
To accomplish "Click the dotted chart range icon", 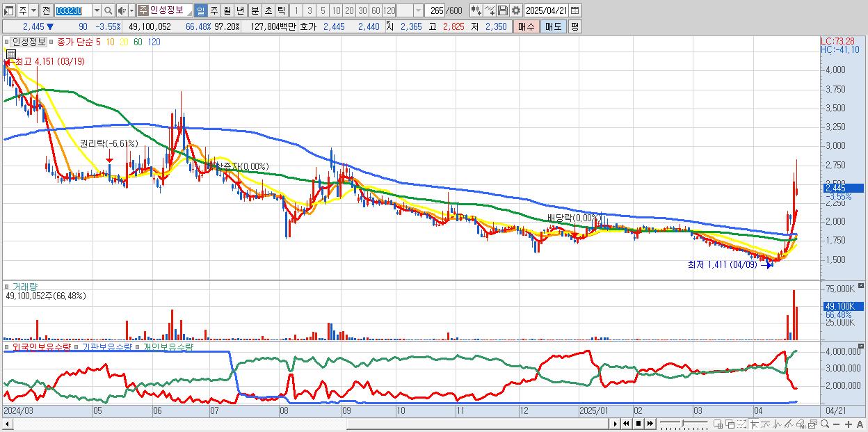I will pyautogui.click(x=741, y=424).
